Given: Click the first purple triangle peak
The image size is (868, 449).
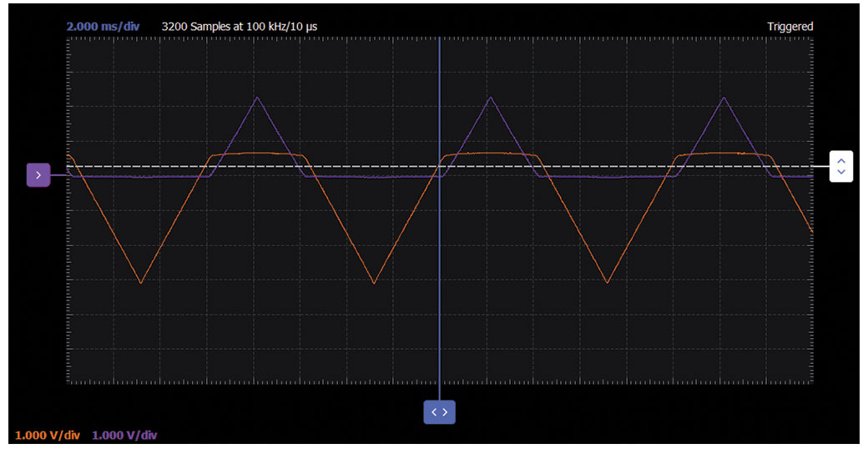Looking at the screenshot, I should 257,98.
